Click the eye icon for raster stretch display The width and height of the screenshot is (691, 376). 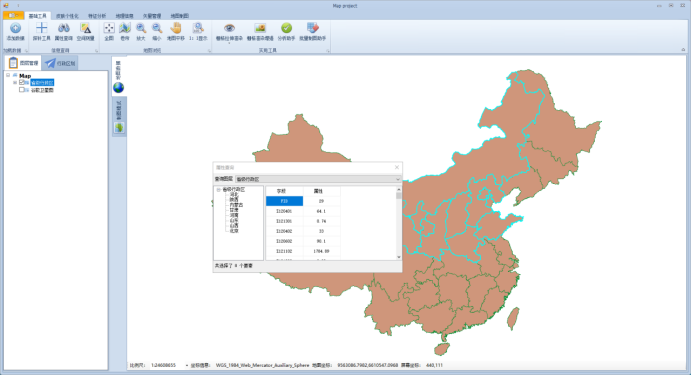point(229,28)
